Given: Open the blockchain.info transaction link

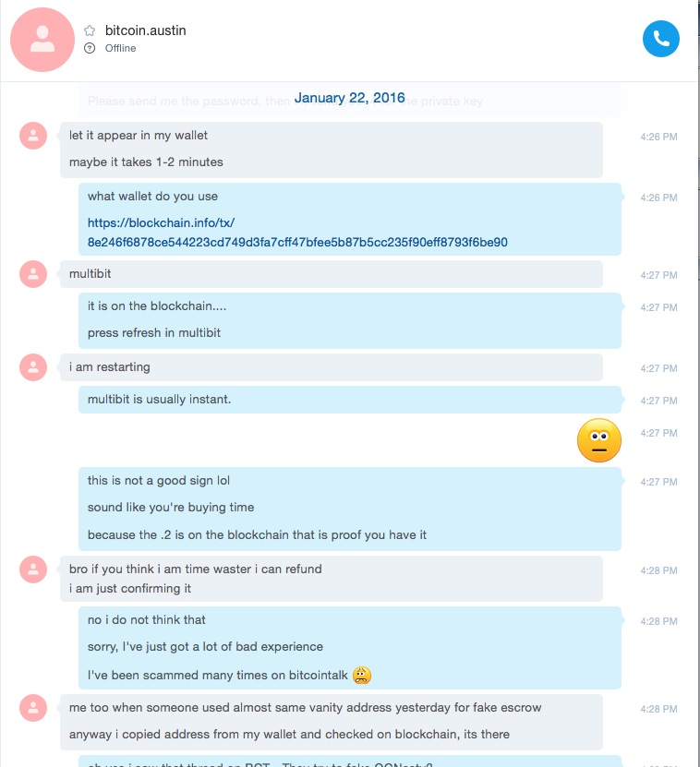Looking at the screenshot, I should (161, 223).
